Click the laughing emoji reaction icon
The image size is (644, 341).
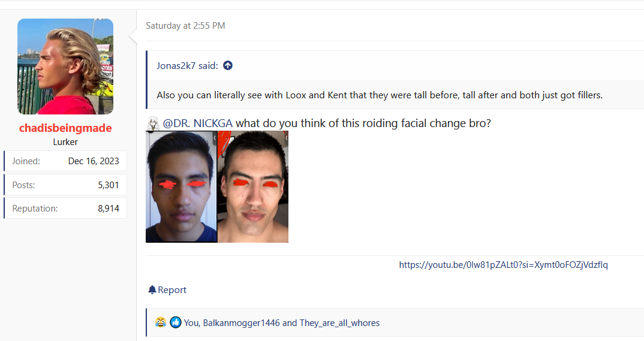(161, 322)
